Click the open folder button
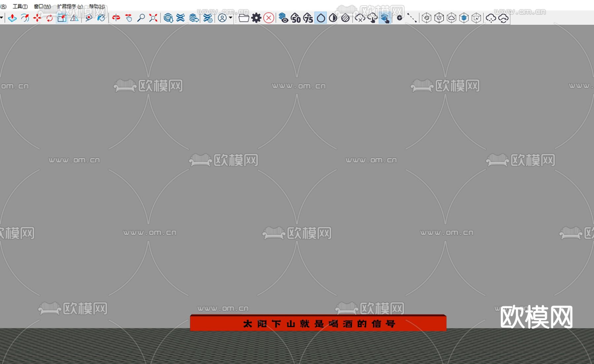The height and width of the screenshot is (364, 594). pyautogui.click(x=244, y=19)
